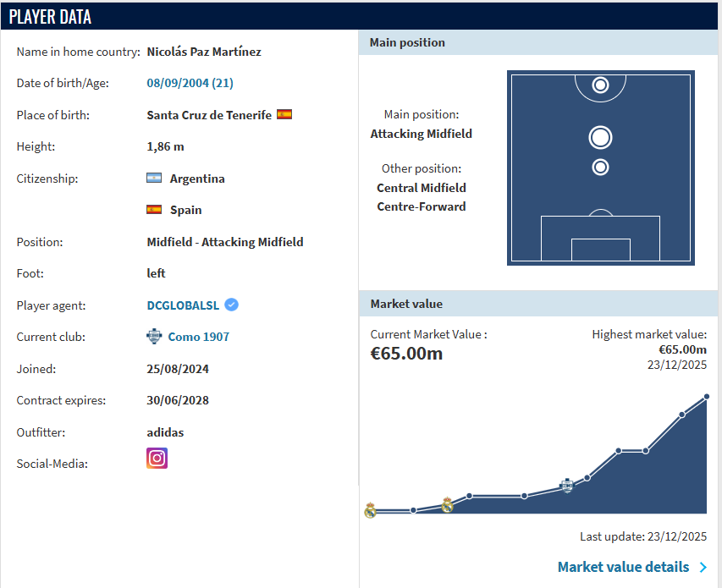Image resolution: width=722 pixels, height=588 pixels.
Task: Open the DCGLOBALSL player agent link
Action: pos(183,305)
